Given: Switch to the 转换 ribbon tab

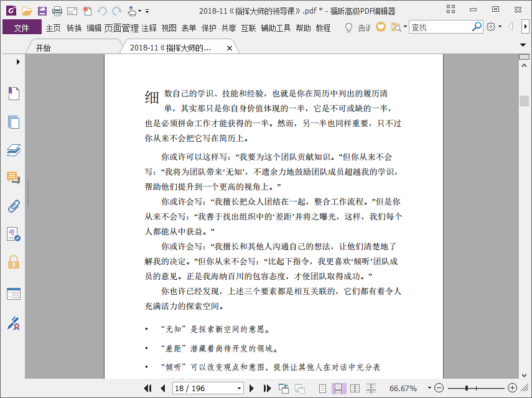Looking at the screenshot, I should coord(74,28).
